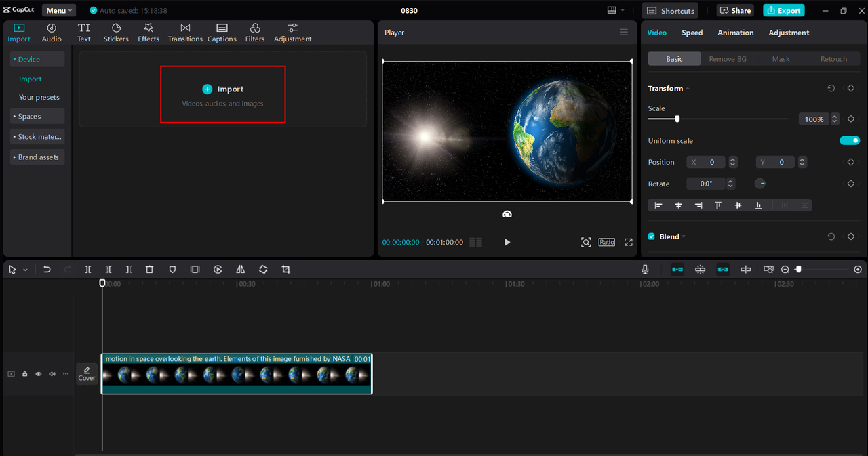
Task: Click the Undo arrow in timeline toolbar
Action: pyautogui.click(x=47, y=269)
